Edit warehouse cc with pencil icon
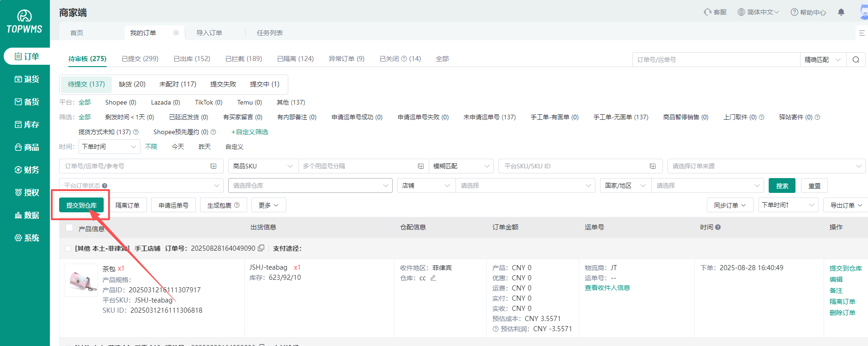Viewport: 868px width, 346px height. 433,278
